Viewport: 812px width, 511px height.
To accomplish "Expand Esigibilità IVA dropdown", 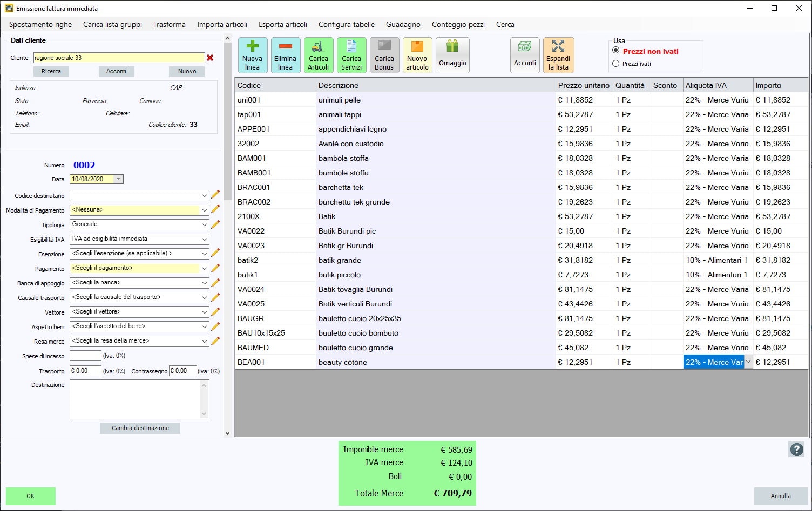I will pos(205,239).
